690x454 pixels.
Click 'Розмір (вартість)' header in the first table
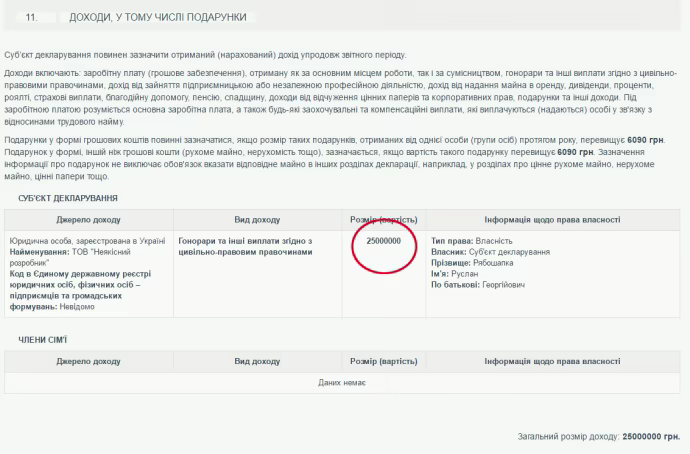tap(383, 219)
